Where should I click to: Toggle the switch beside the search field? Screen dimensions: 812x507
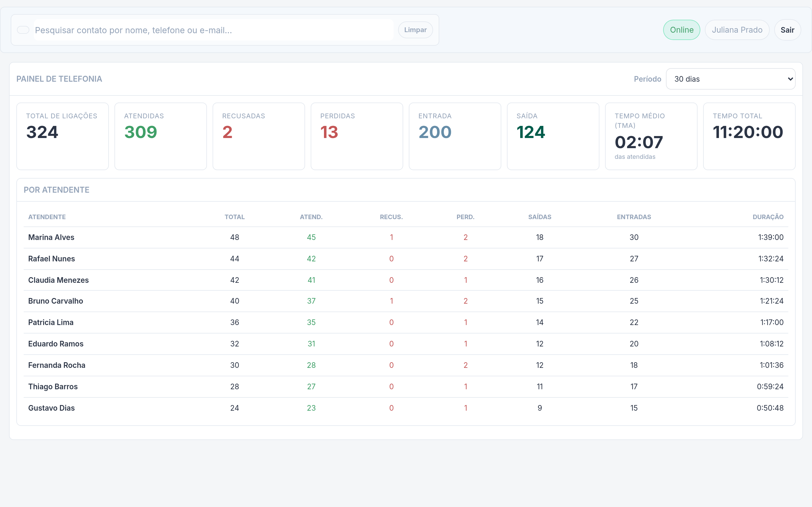pyautogui.click(x=23, y=30)
